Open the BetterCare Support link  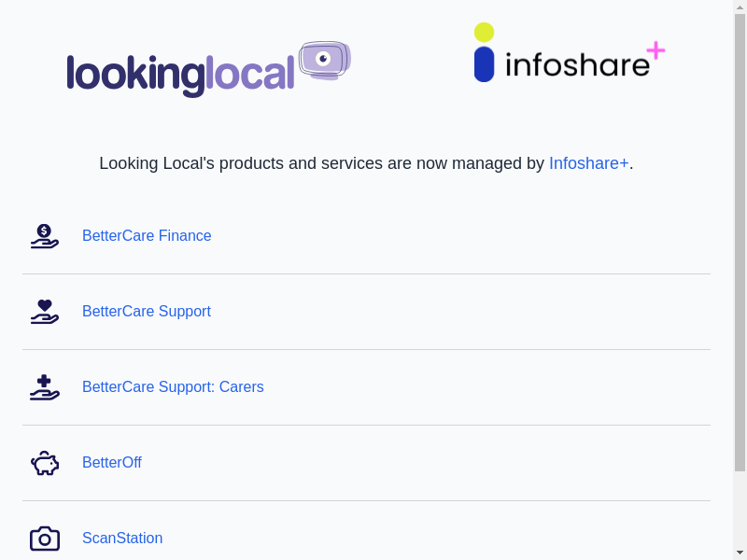point(147,312)
